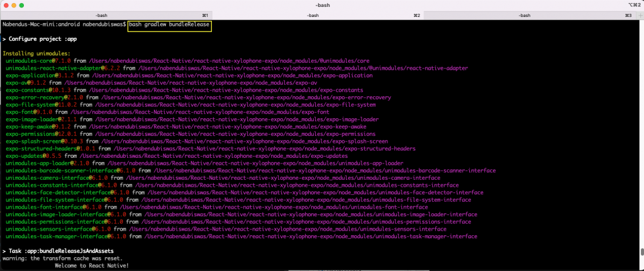This screenshot has height=271, width=644.
Task: Click the 'Nabendus-Mac-mini:android nabendubiswas$' prompt
Action: [65, 25]
